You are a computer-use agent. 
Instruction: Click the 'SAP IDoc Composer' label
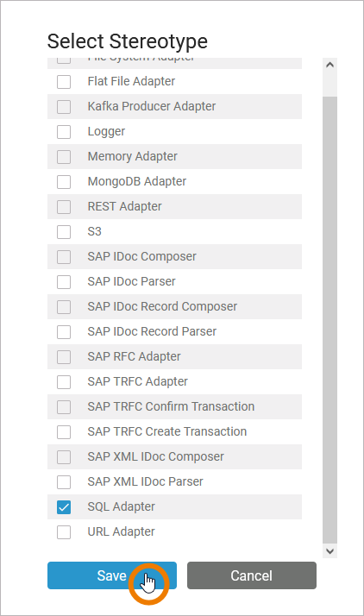point(141,256)
